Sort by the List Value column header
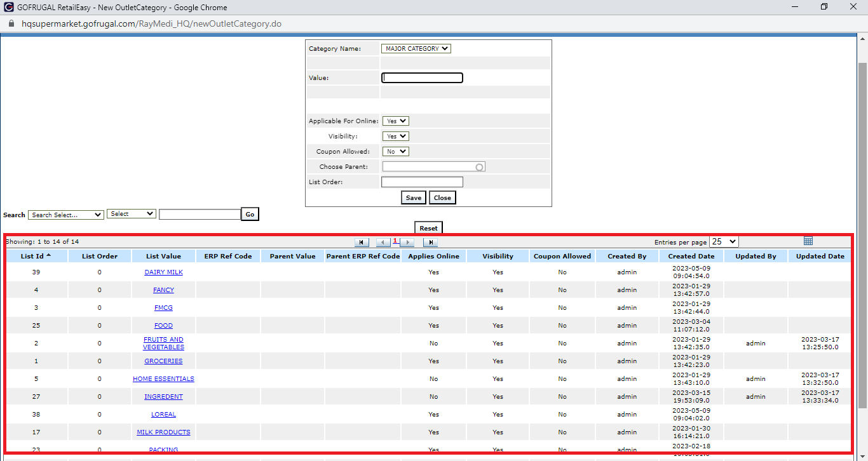Image resolution: width=868 pixels, height=461 pixels. click(x=163, y=257)
